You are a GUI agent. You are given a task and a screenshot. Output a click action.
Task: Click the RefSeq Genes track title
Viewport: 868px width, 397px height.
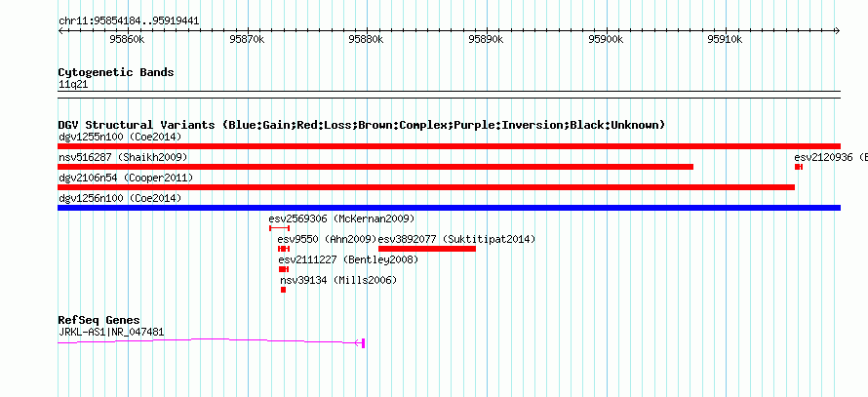[x=99, y=321]
